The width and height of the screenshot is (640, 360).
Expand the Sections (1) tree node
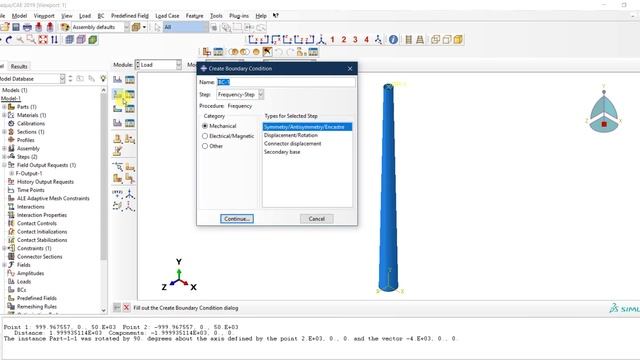tap(4, 132)
